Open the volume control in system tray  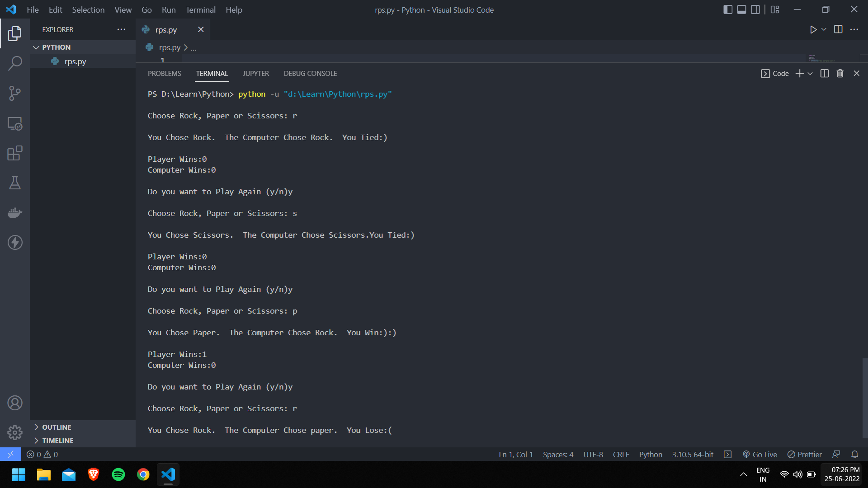[797, 474]
